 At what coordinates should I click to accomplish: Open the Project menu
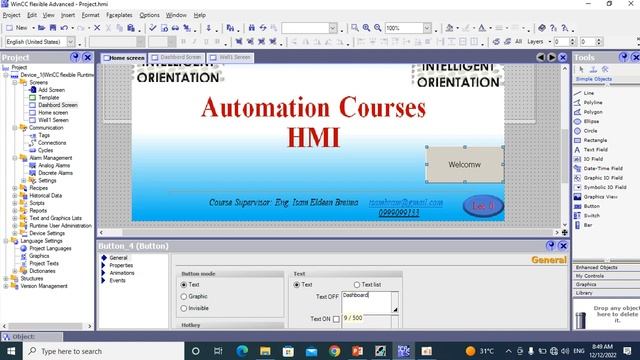pos(11,15)
